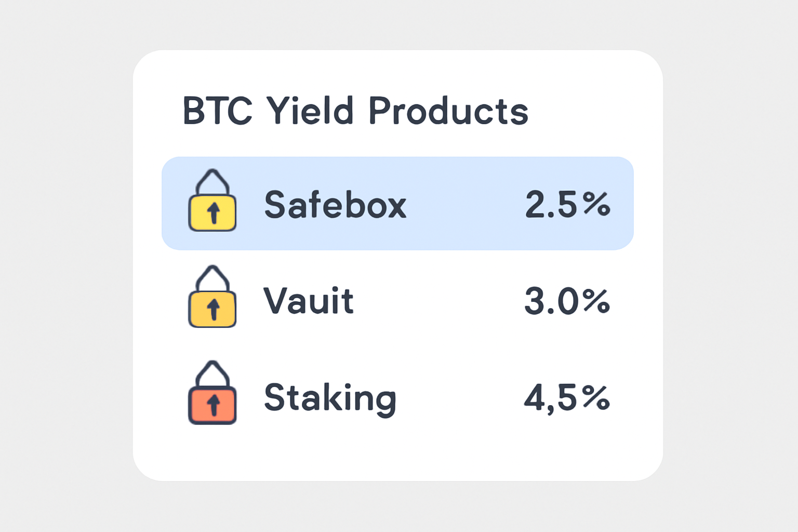
Task: Click the 4,5% rate next to Staking
Action: coord(567,399)
